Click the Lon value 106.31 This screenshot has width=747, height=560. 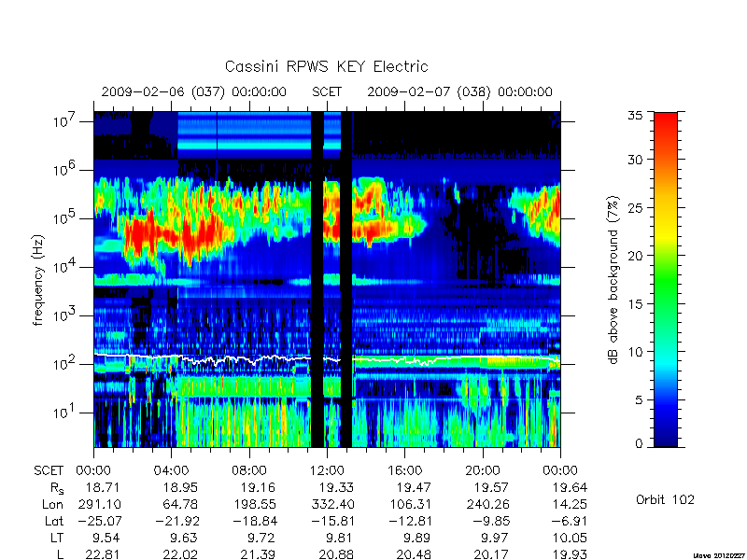click(410, 504)
